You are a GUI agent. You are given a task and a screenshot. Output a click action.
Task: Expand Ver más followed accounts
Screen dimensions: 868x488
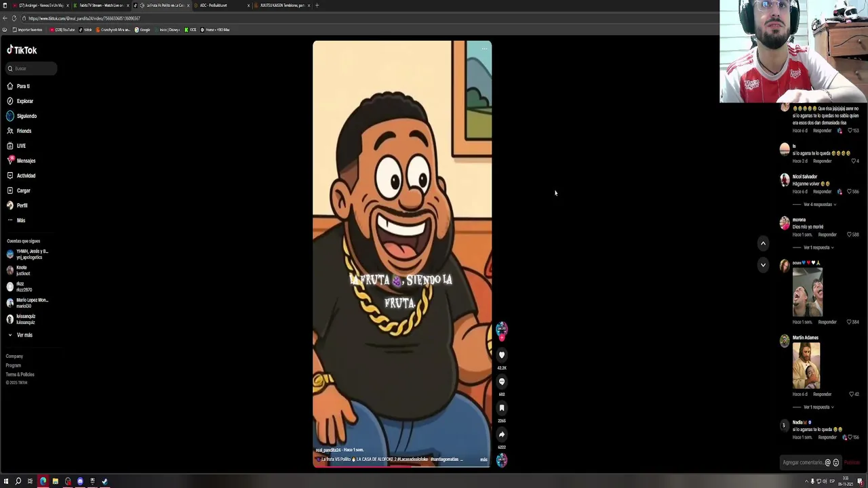[x=20, y=335]
